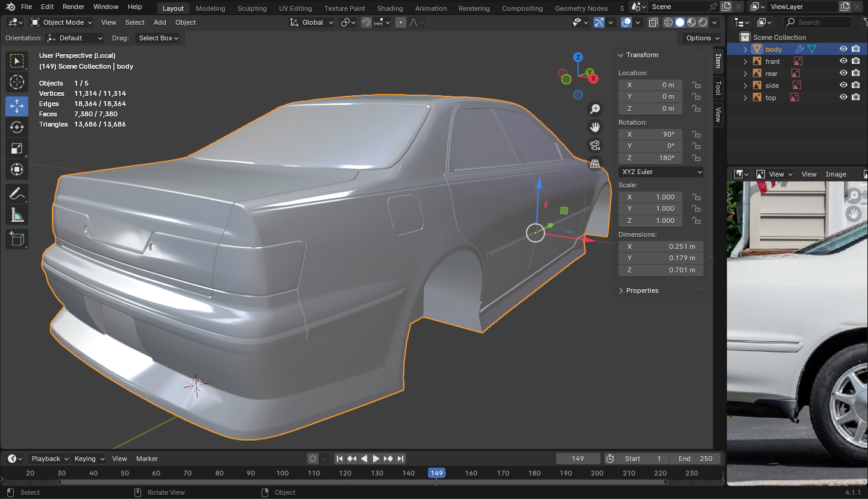Click the red X axis on navigation gizmo
The image size is (868, 499).
594,78
